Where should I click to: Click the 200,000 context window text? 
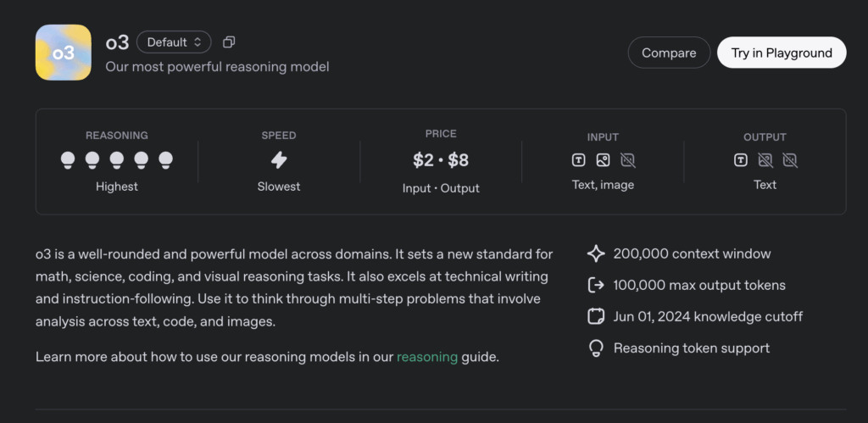pos(692,253)
